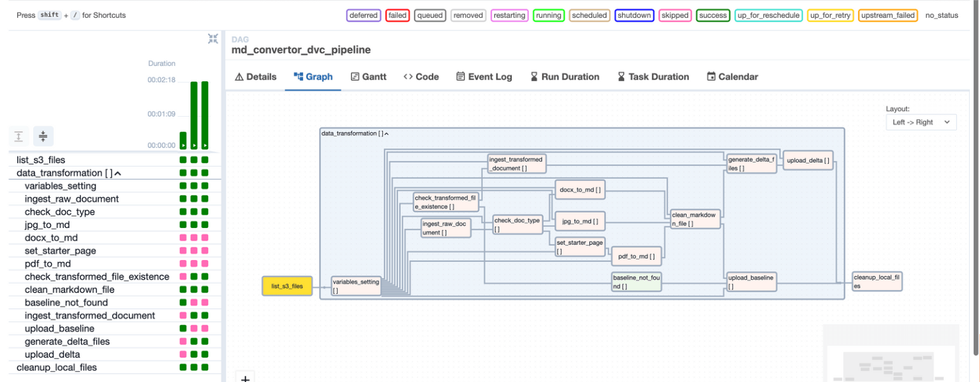The width and height of the screenshot is (980, 382).
Task: Click the green success square for list_s3_files run
Action: 204,160
